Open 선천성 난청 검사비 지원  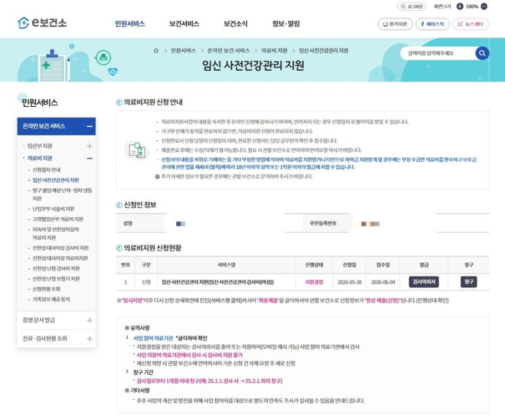(x=56, y=268)
